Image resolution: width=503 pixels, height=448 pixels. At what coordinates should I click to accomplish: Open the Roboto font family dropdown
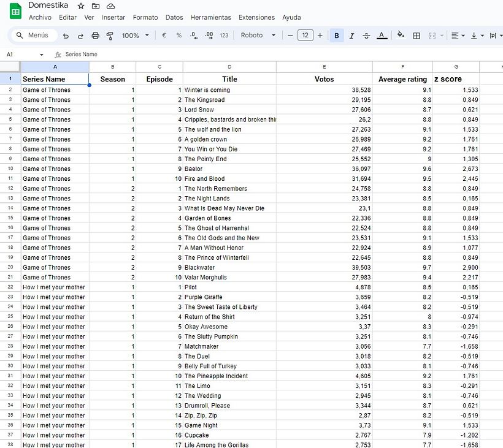(258, 36)
